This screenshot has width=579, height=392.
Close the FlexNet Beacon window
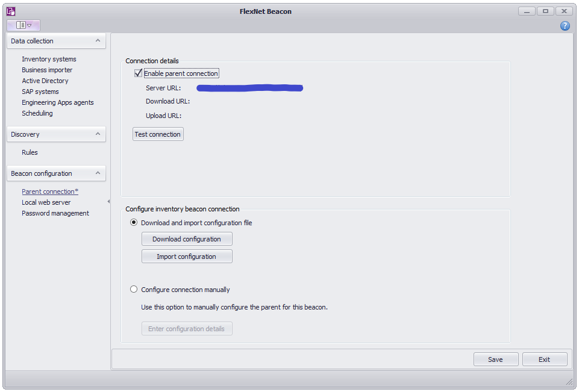pyautogui.click(x=564, y=11)
